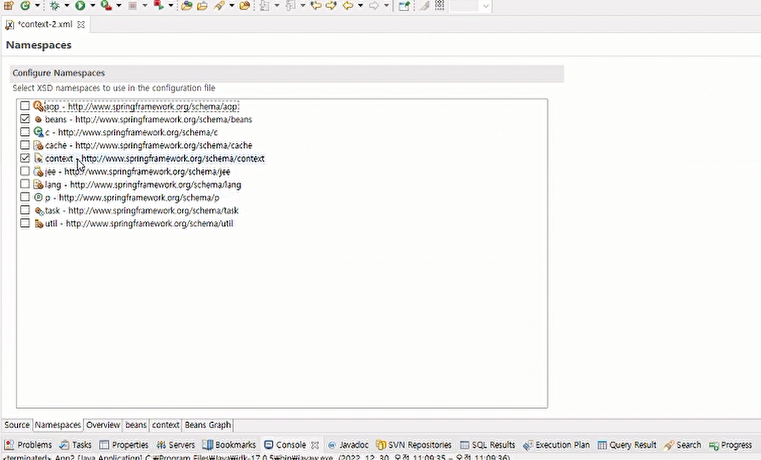Navigate Back with yellow left arrow
The height and width of the screenshot is (460, 761).
click(x=347, y=6)
